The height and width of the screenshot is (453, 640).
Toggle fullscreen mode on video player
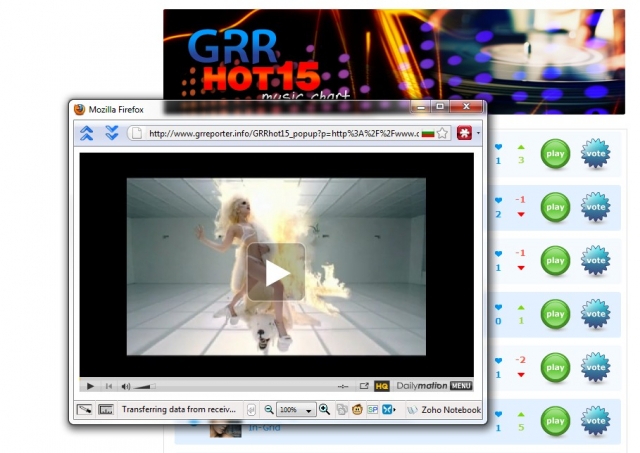pyautogui.click(x=364, y=386)
